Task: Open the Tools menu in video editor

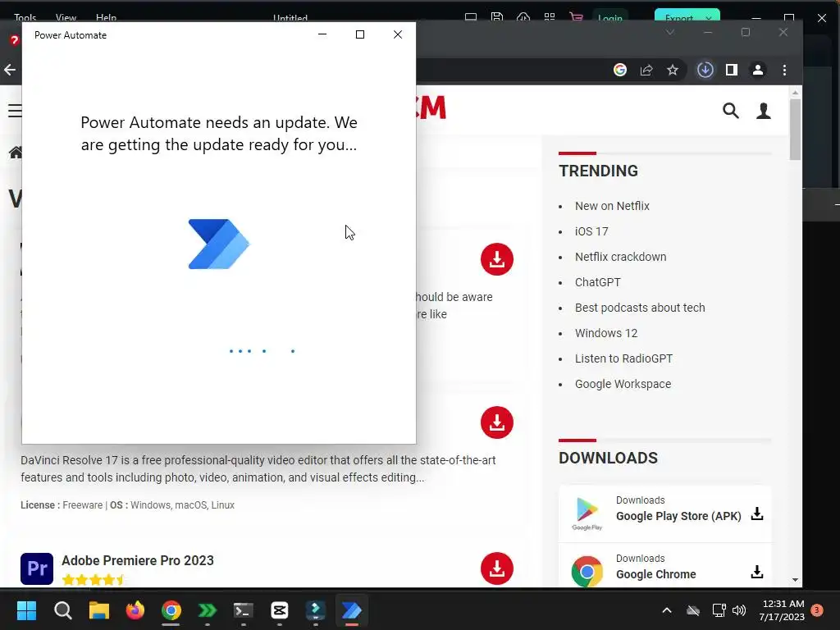Action: coord(25,18)
